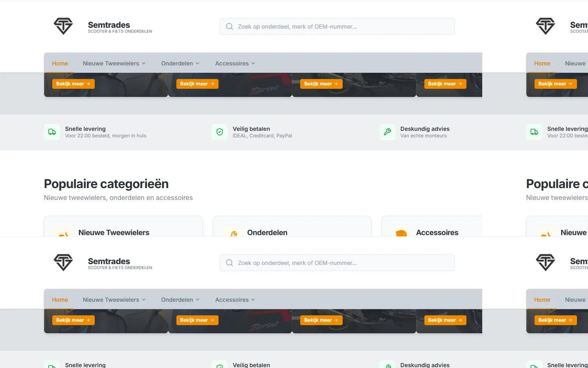The width and height of the screenshot is (588, 368).
Task: Click 'Semtrades' brand name in upper-left header
Action: tap(109, 25)
